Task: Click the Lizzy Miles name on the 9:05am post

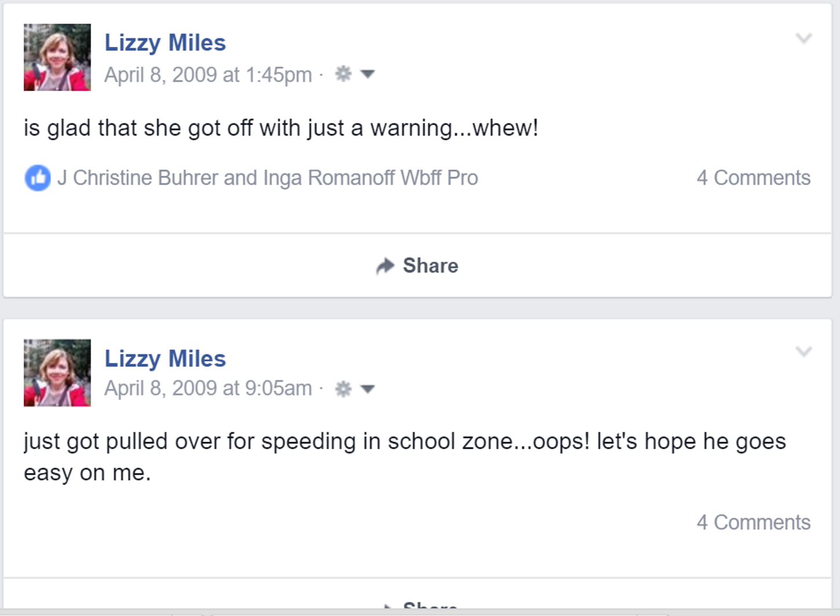Action: 165,359
